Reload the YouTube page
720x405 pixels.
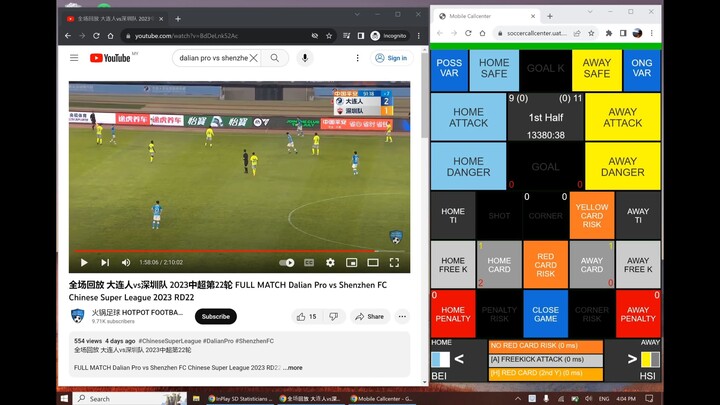coord(96,36)
